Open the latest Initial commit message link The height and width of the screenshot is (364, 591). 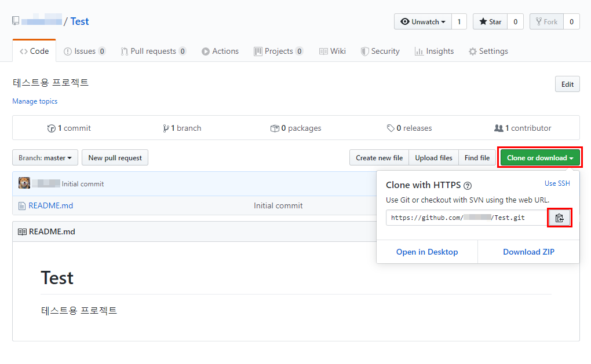(x=83, y=184)
